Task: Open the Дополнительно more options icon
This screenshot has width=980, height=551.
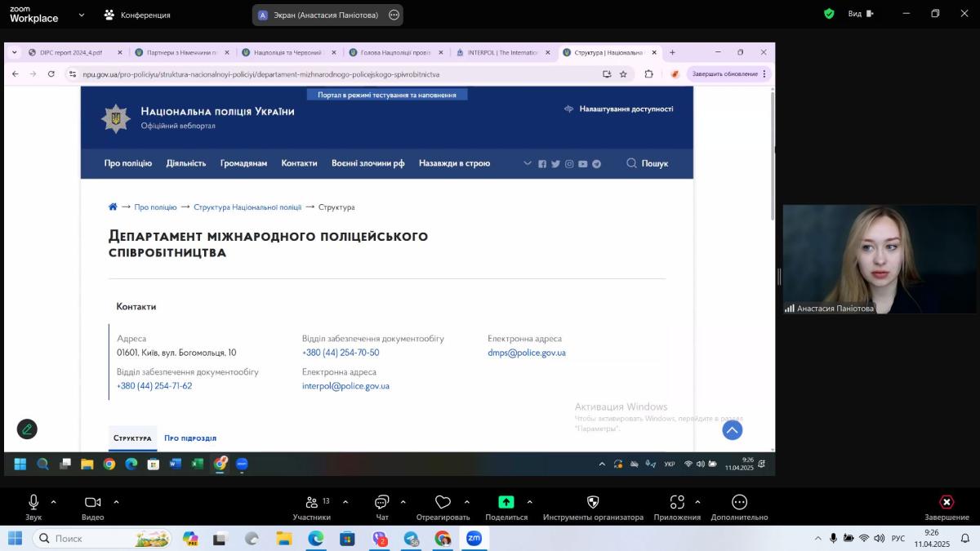Action: 739,502
